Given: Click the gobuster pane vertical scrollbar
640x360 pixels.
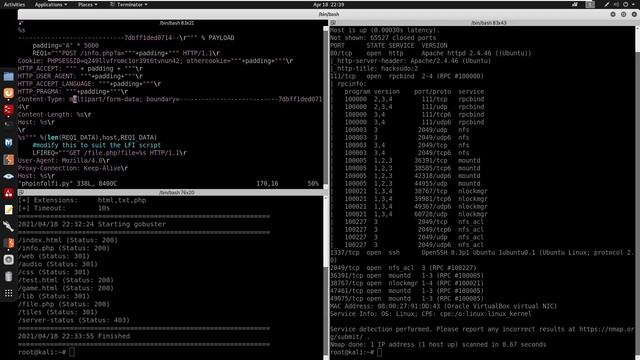Looking at the screenshot, I should coord(326,277).
